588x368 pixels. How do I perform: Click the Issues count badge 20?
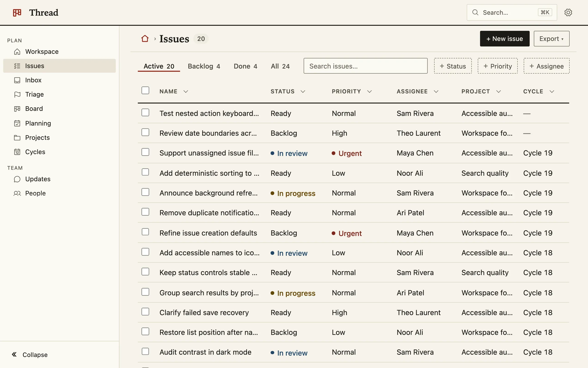pyautogui.click(x=201, y=39)
